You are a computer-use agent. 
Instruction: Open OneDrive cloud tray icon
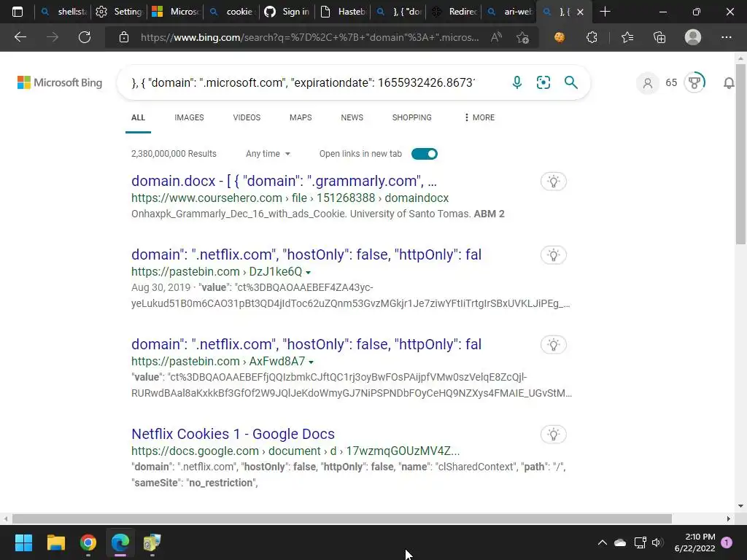(x=620, y=542)
